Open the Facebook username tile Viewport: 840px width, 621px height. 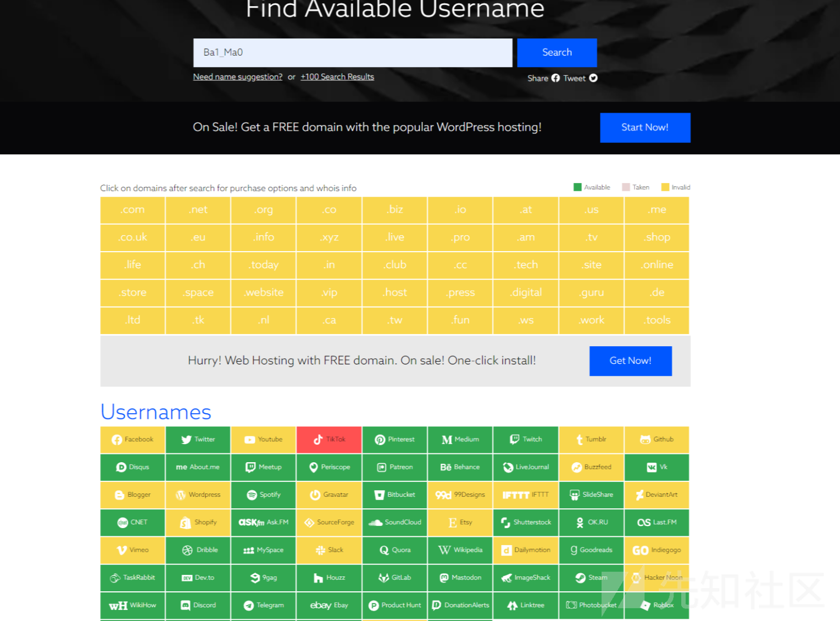132,440
